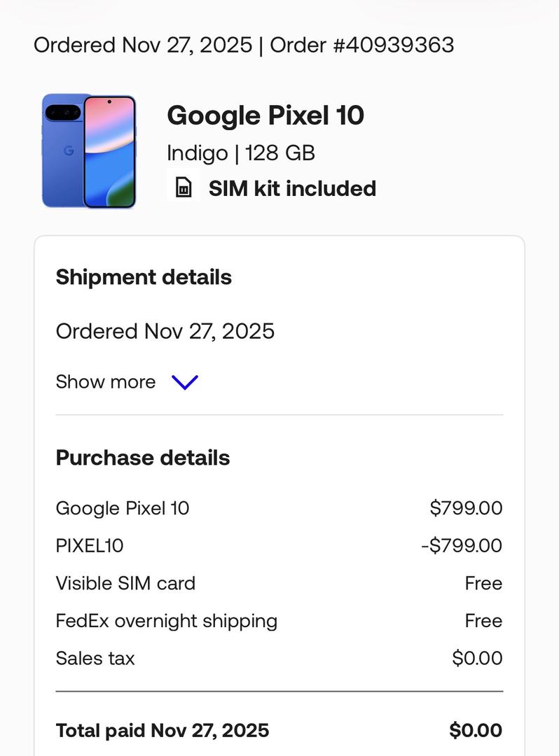Click the "Indigo | 128 GB" variant text
Viewport: 559px width, 756px height.
[241, 153]
